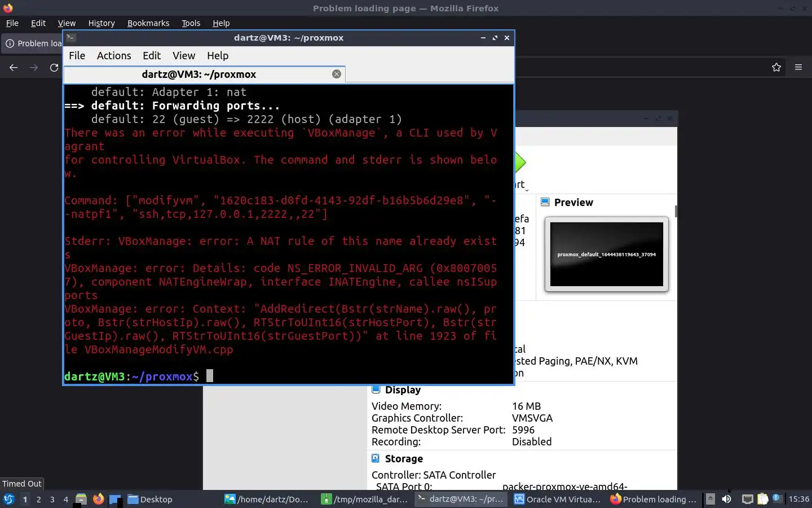
Task: Open Firefox Bookmarks menu
Action: (148, 23)
